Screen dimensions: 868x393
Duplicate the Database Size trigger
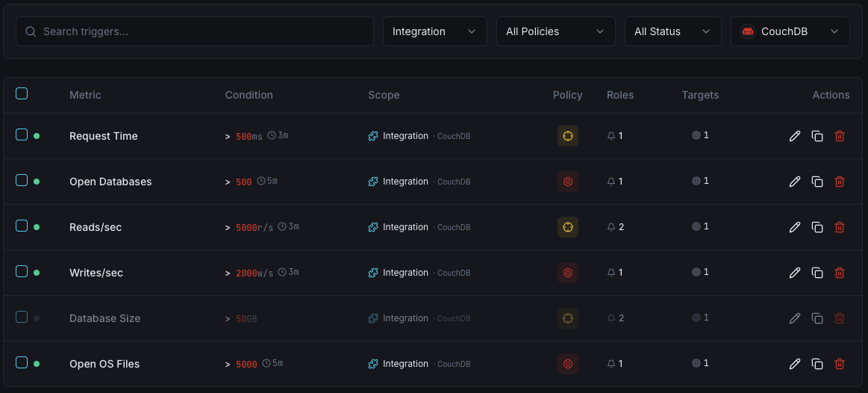coord(817,318)
